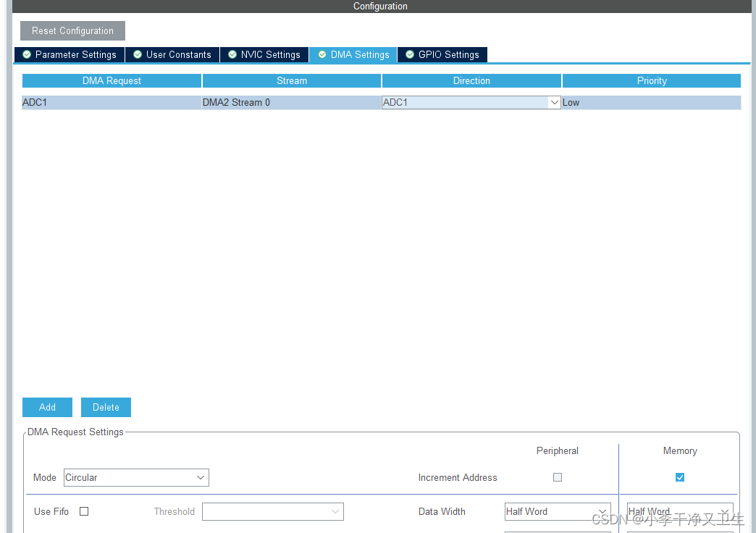Open the Threshold dropdown
This screenshot has width=756, height=533.
click(273, 512)
